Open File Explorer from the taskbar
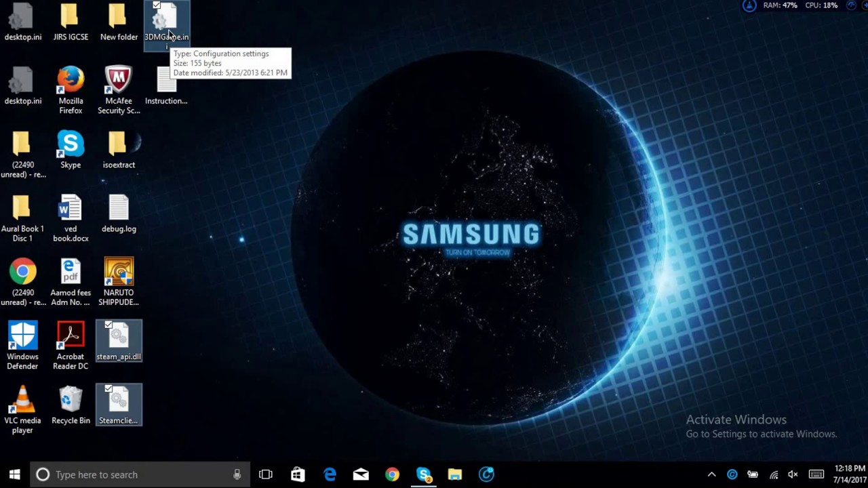 click(455, 474)
